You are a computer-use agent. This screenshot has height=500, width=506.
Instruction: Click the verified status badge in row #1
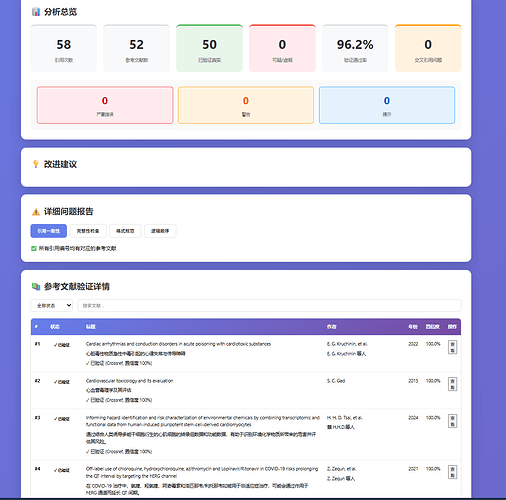pyautogui.click(x=62, y=345)
